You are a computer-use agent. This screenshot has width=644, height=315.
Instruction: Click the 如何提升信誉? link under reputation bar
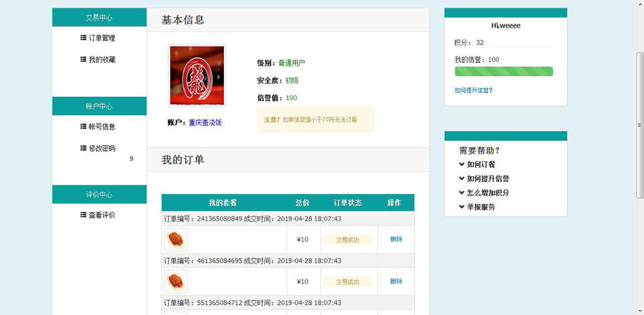point(474,91)
